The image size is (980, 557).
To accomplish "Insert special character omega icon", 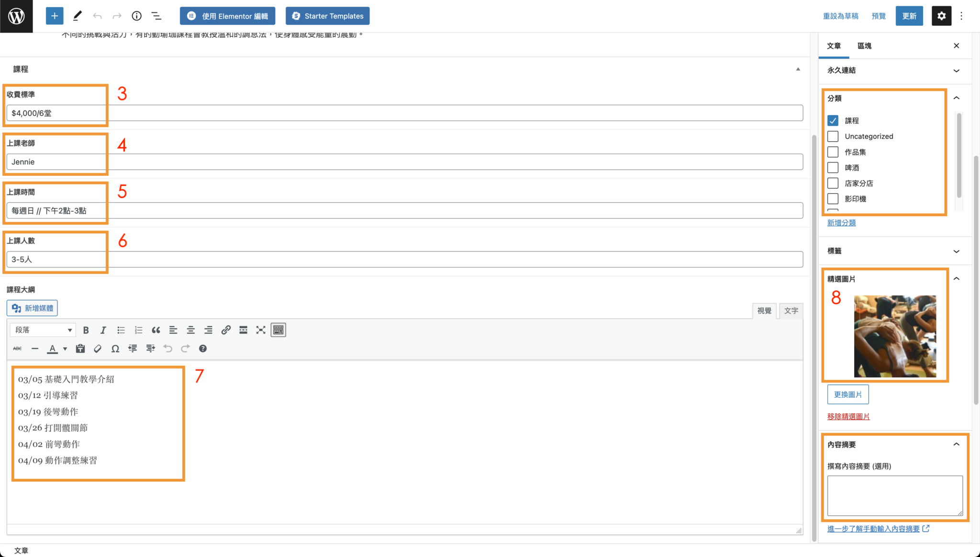I will point(115,349).
